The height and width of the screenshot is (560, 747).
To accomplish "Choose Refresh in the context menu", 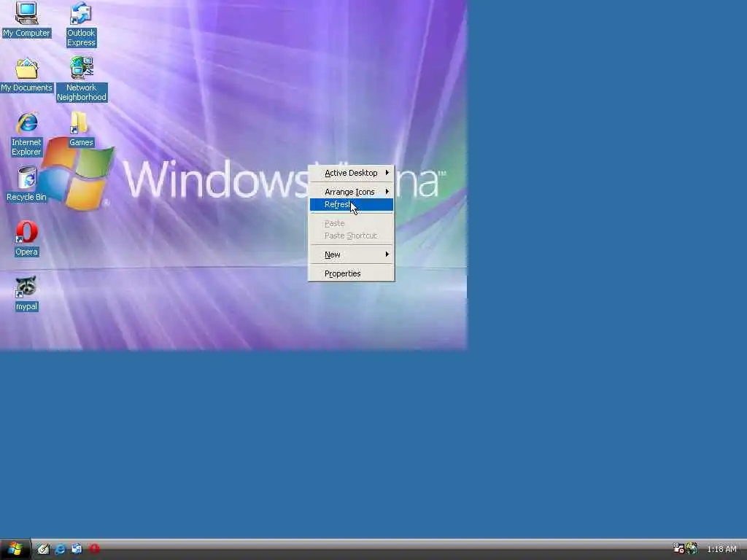I will tap(352, 204).
